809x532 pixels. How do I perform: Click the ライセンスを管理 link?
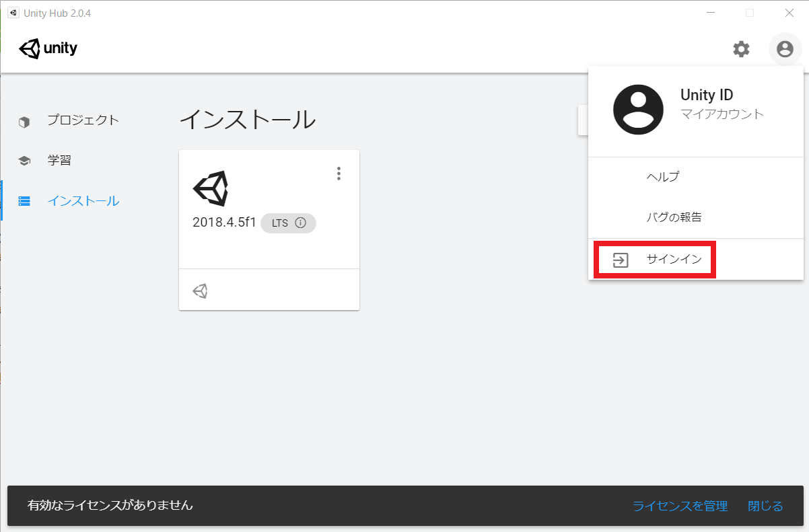[x=680, y=506]
